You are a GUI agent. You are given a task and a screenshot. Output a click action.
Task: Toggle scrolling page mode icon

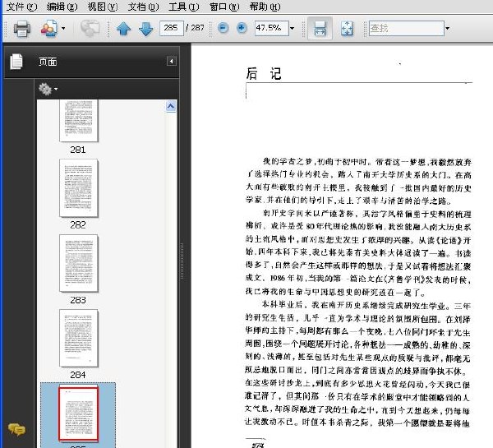coord(320,28)
